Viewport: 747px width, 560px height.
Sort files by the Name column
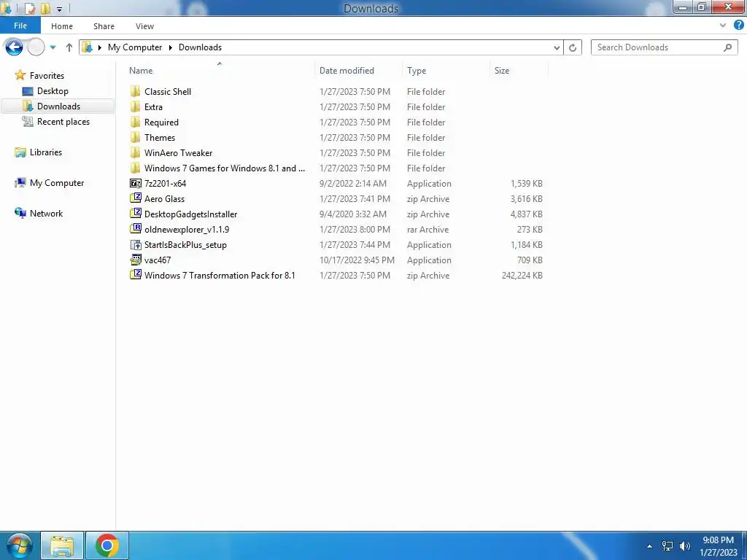click(141, 71)
